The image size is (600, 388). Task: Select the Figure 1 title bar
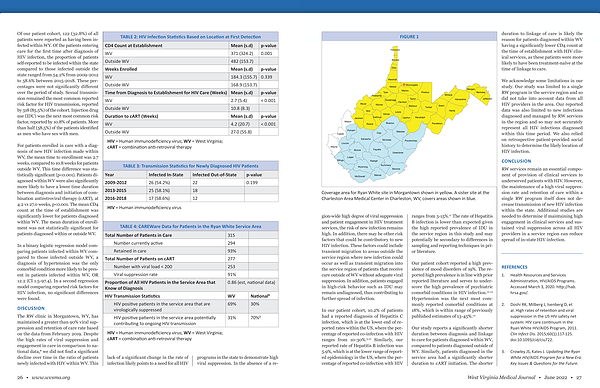coord(409,37)
